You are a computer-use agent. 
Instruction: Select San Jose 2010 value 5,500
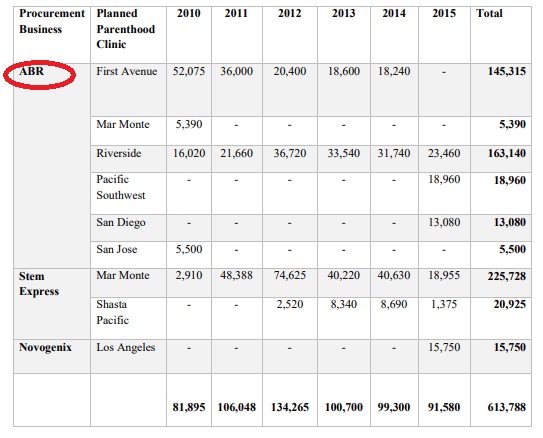(189, 249)
